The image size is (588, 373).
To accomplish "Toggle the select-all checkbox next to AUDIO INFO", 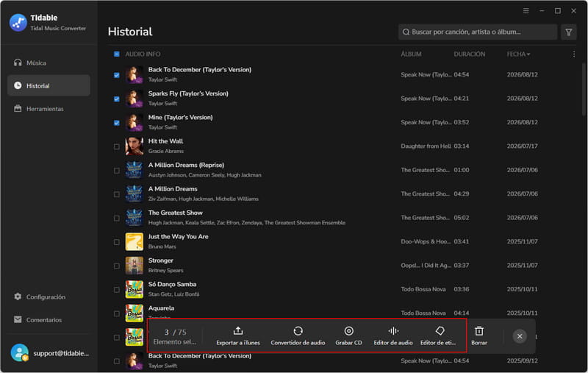I will tap(117, 54).
